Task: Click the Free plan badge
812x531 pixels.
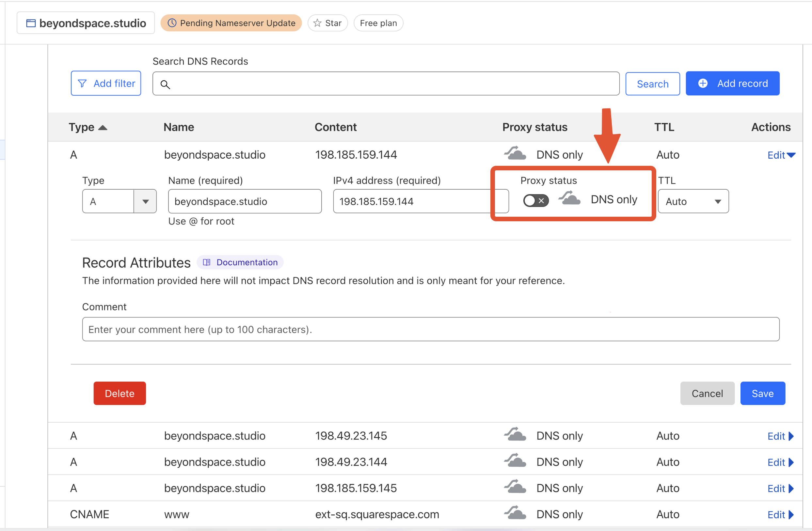Action: click(x=378, y=23)
